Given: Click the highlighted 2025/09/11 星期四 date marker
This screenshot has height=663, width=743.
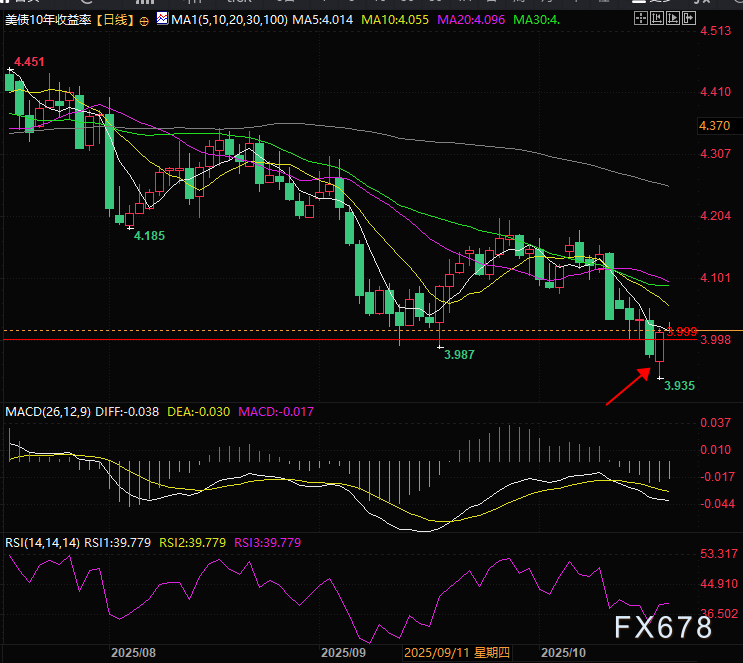Looking at the screenshot, I should [x=457, y=652].
